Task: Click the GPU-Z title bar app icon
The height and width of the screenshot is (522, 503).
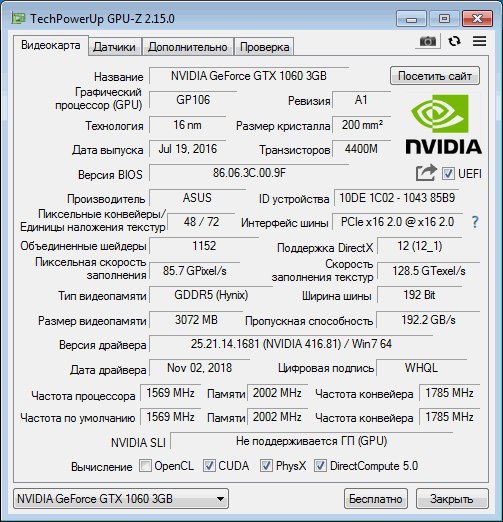Action: coord(18,18)
